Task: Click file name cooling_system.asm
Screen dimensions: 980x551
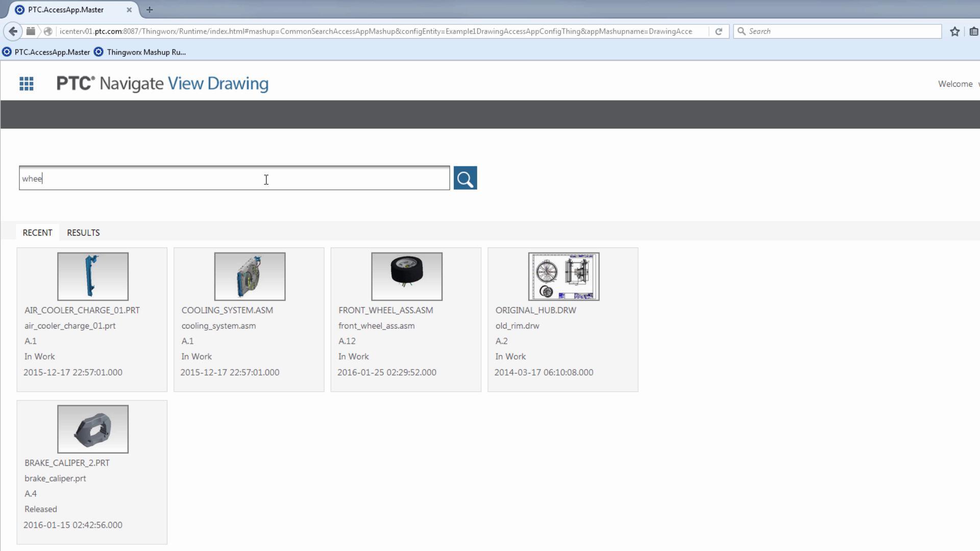Action: 218,325
